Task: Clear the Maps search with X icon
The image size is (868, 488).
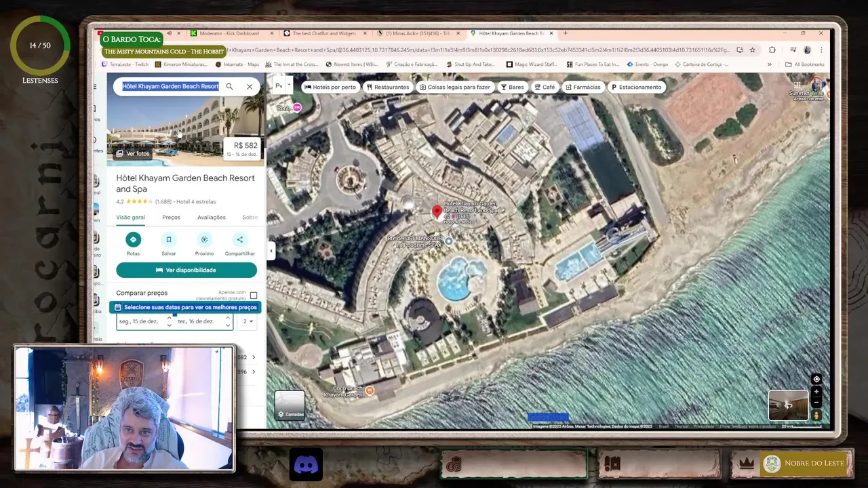Action: 250,87
